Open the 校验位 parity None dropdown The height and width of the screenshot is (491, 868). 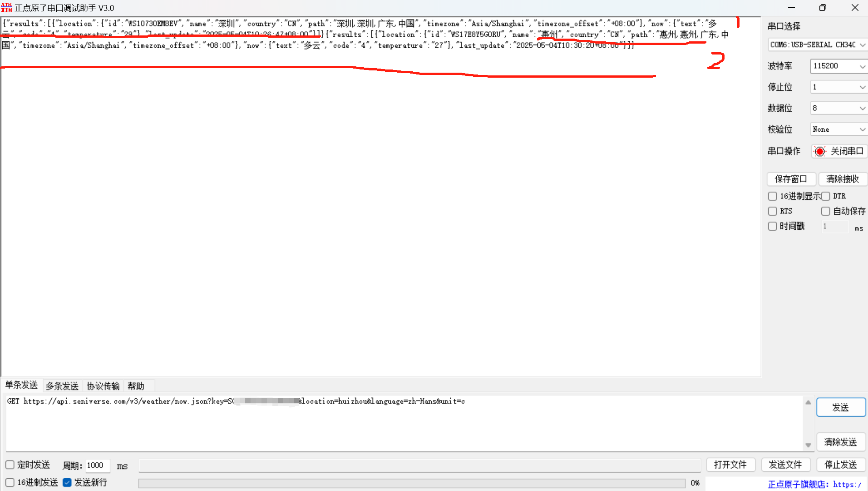click(x=839, y=129)
